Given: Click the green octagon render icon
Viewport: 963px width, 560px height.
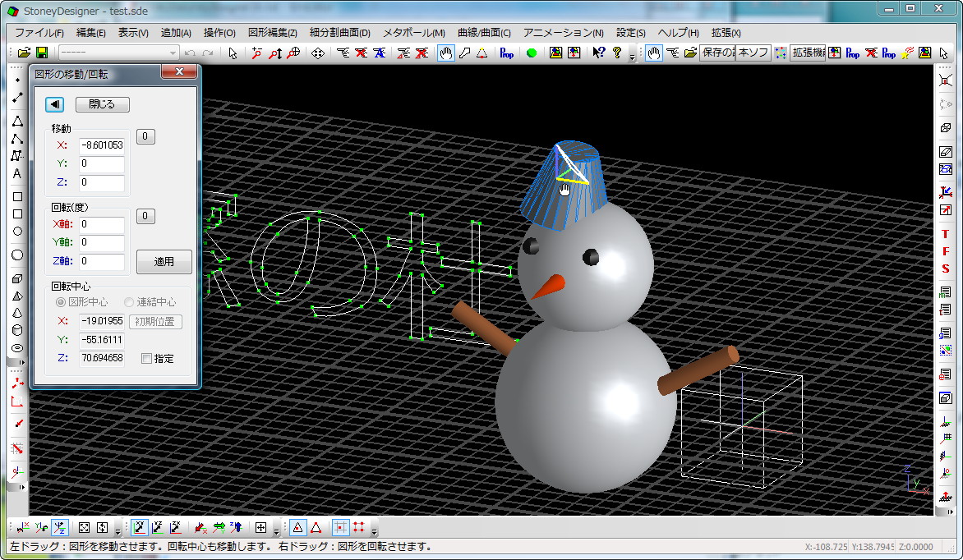Looking at the screenshot, I should click(x=532, y=53).
